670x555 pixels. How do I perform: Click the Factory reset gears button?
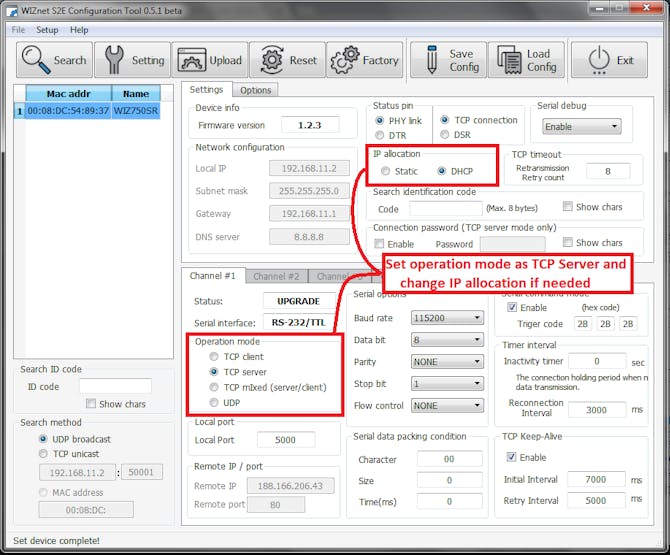click(x=364, y=60)
